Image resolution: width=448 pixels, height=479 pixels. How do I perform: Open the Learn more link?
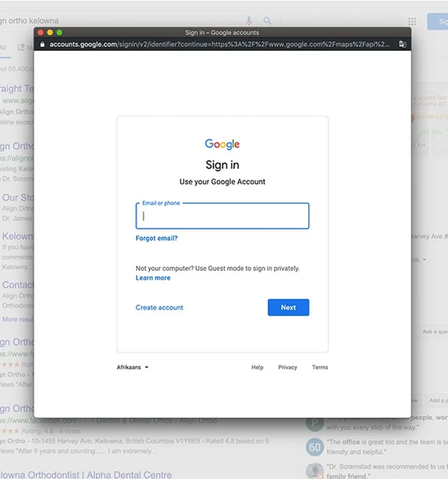(153, 278)
